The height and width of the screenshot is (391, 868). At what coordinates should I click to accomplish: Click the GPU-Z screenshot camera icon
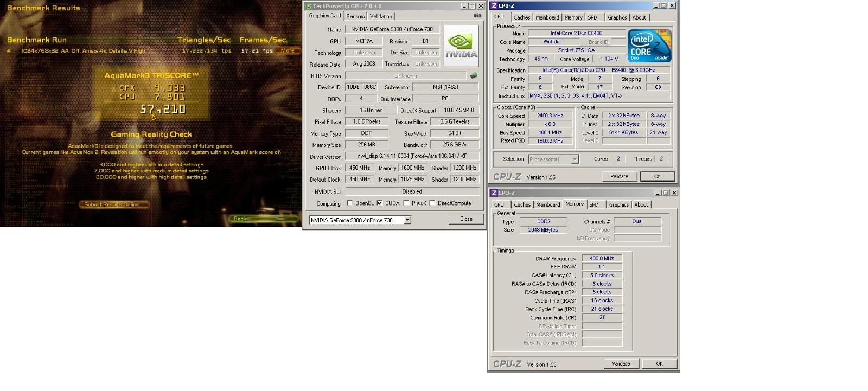477,16
